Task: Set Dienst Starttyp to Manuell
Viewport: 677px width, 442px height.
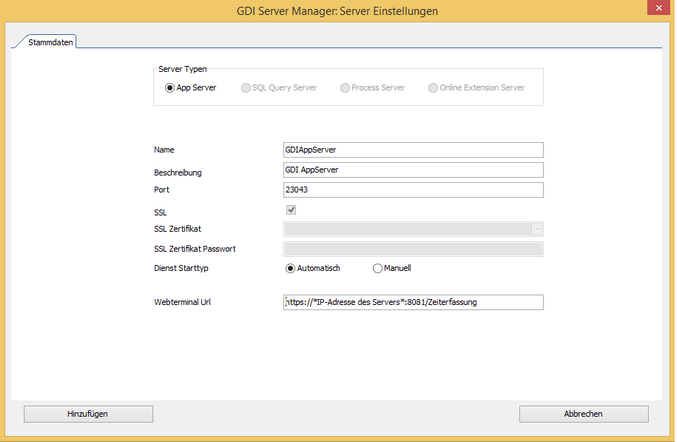Action: [378, 268]
